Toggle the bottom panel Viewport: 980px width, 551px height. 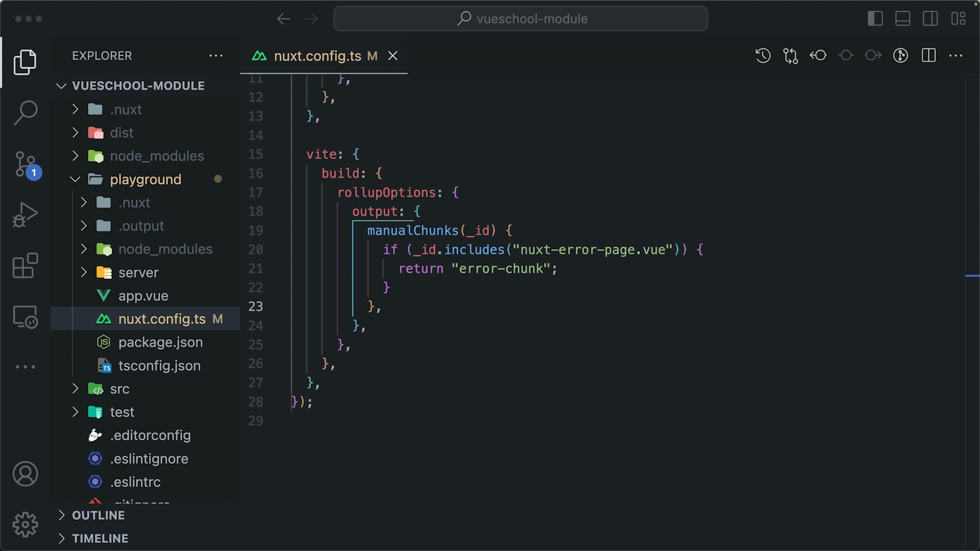click(903, 19)
